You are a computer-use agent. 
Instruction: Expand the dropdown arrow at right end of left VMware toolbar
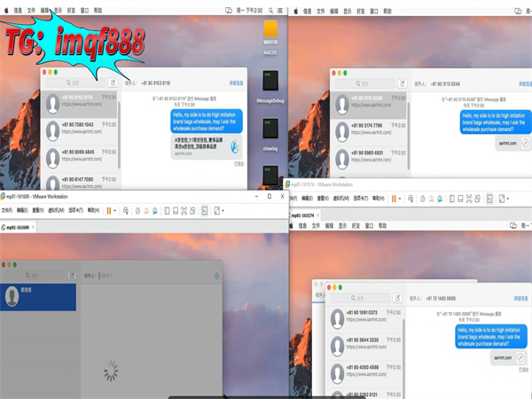(223, 210)
